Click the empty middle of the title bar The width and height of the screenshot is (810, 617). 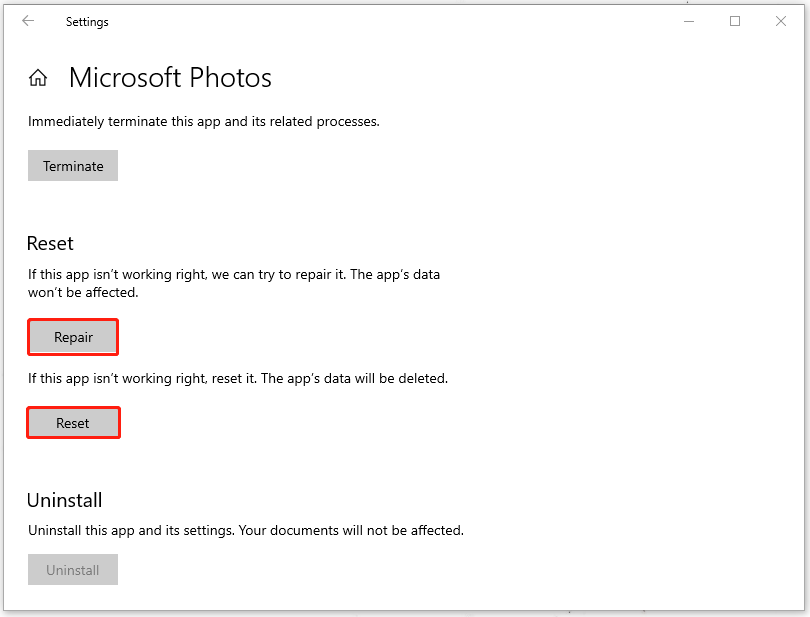click(400, 21)
